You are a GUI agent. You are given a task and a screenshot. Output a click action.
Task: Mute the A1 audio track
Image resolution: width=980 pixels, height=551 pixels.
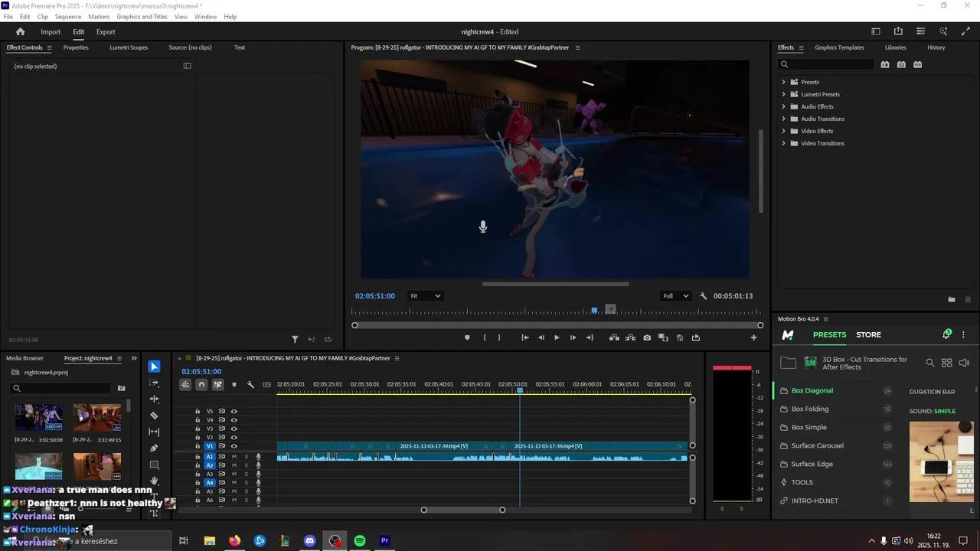coord(234,457)
